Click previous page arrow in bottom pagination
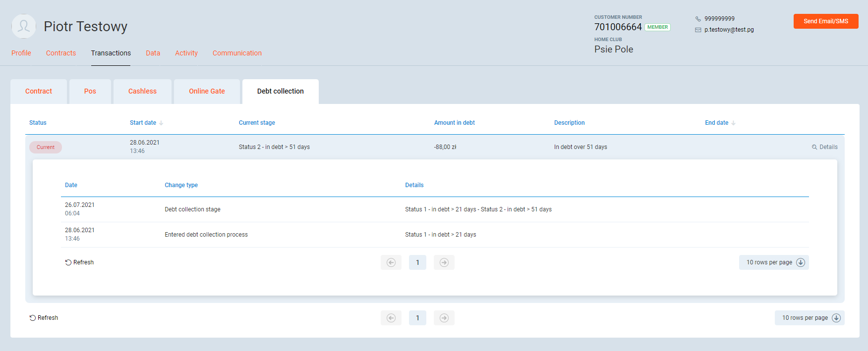 (391, 318)
